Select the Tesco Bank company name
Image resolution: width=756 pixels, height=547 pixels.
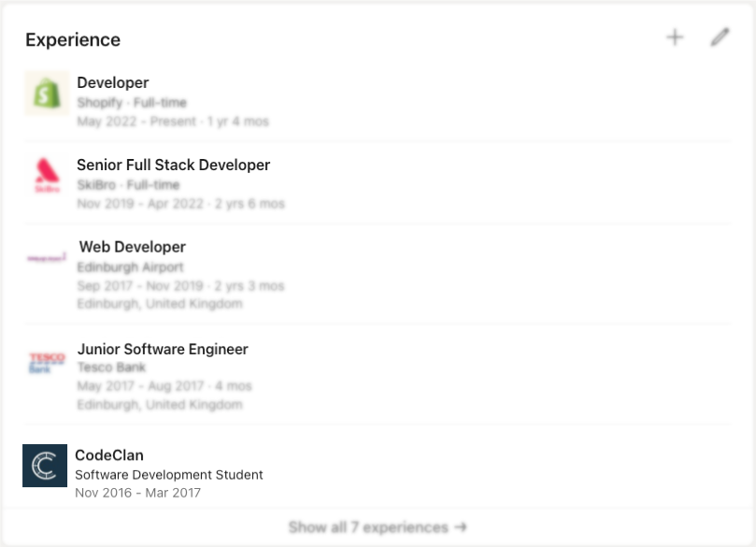(x=111, y=367)
